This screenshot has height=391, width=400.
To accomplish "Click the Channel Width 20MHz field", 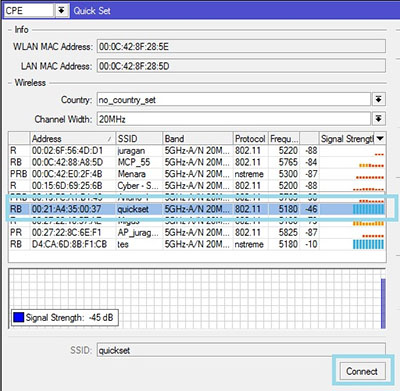I will [234, 119].
